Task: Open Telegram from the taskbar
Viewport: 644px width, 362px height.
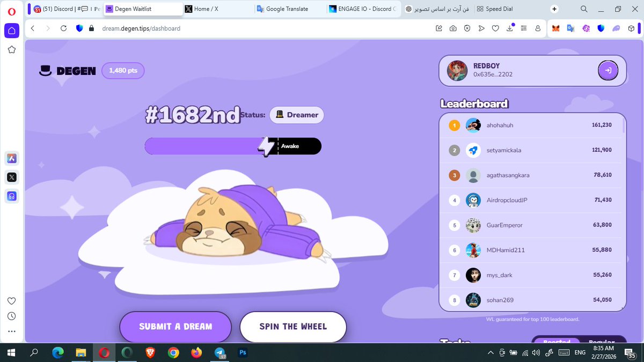Action: tap(219, 353)
